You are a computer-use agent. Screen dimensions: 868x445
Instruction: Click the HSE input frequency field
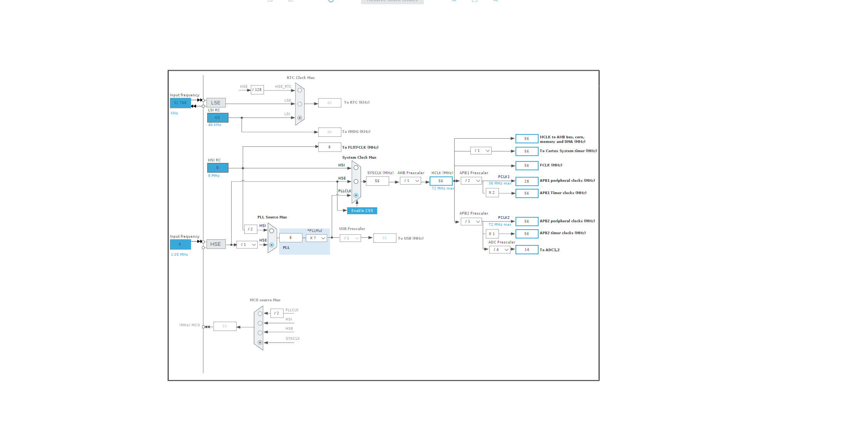click(180, 244)
